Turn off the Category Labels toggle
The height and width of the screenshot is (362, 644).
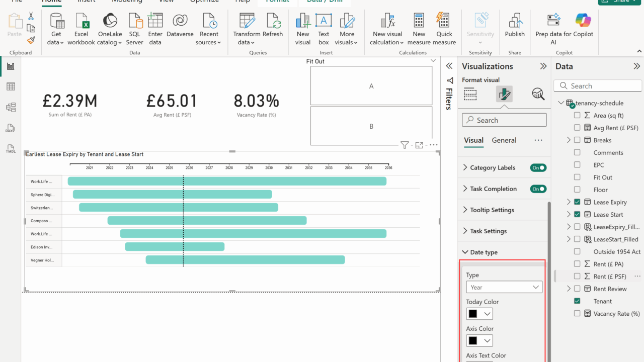[x=538, y=168]
